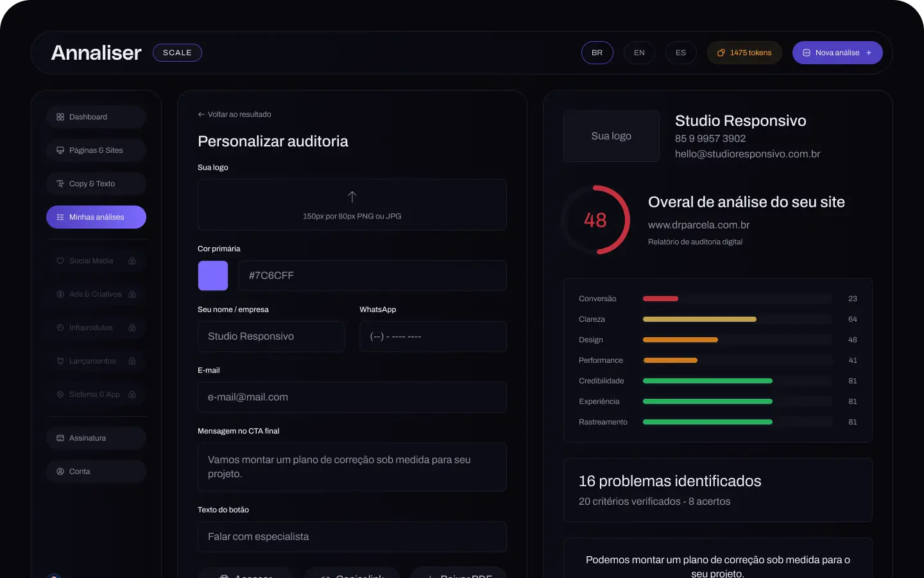The width and height of the screenshot is (924, 578).
Task: Click the Sua logo placeholder in preview
Action: [x=612, y=136]
